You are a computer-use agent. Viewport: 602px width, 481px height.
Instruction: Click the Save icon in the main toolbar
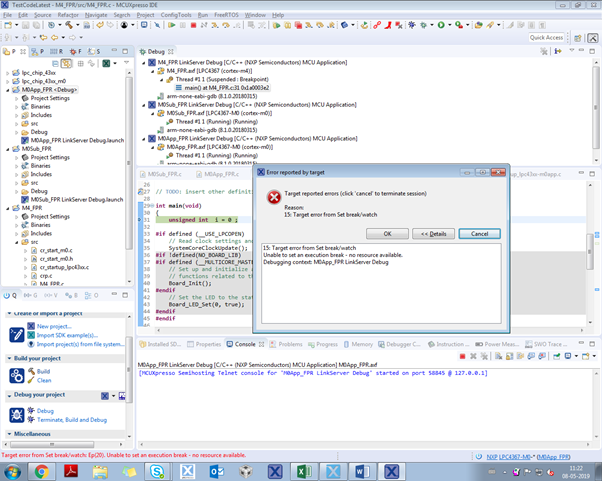tap(25, 25)
